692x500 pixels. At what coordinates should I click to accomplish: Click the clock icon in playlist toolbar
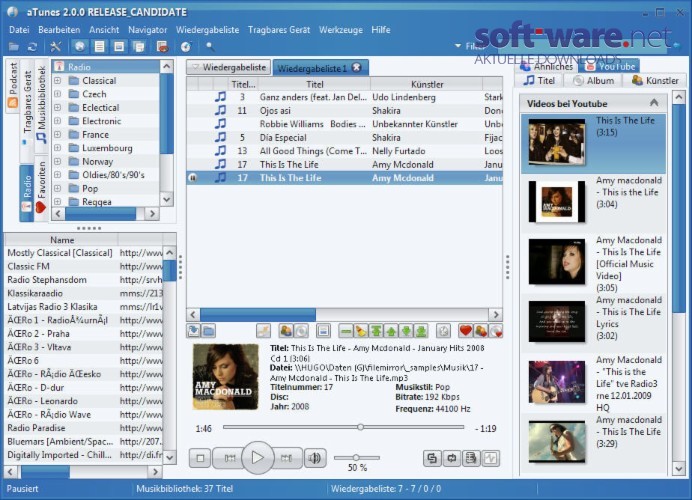click(x=444, y=331)
